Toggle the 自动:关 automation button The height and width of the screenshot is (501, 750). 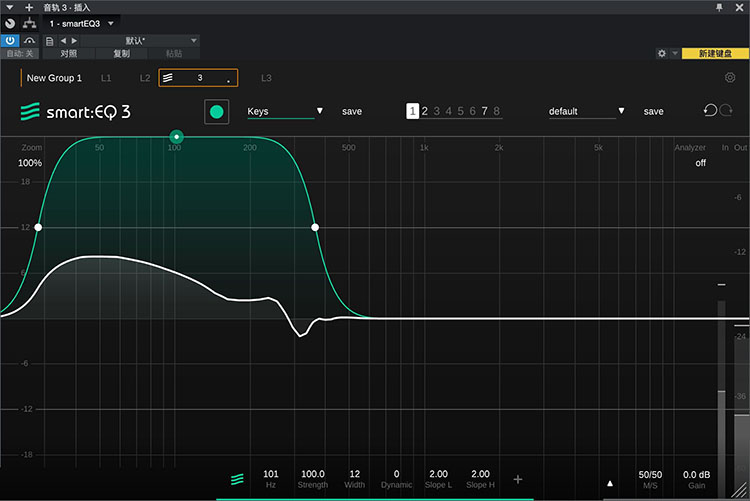coord(20,54)
